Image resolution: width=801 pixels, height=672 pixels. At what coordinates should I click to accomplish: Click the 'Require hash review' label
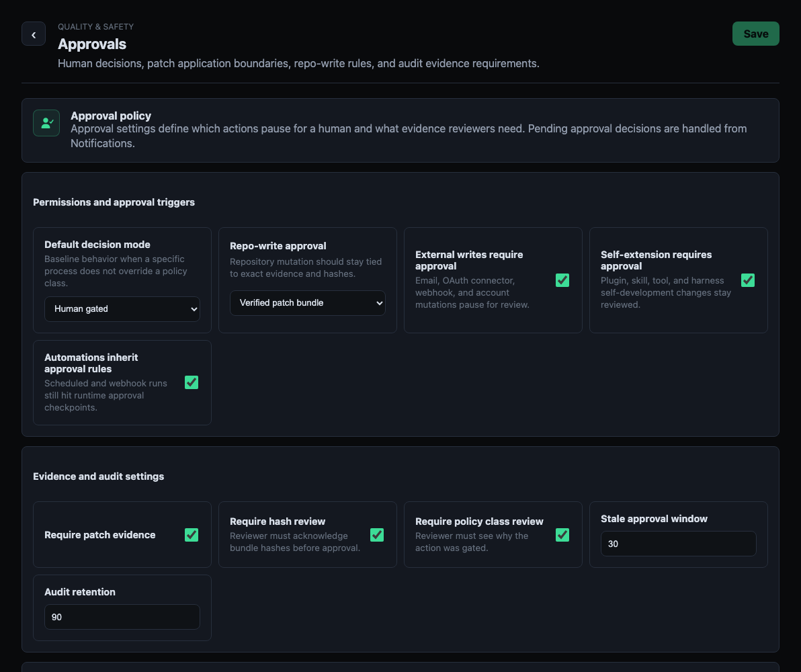[278, 521]
